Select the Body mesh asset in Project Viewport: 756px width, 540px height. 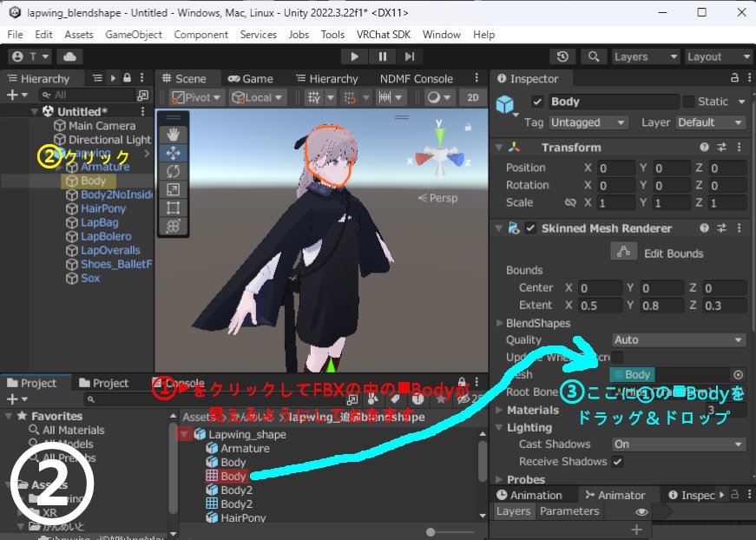(227, 477)
